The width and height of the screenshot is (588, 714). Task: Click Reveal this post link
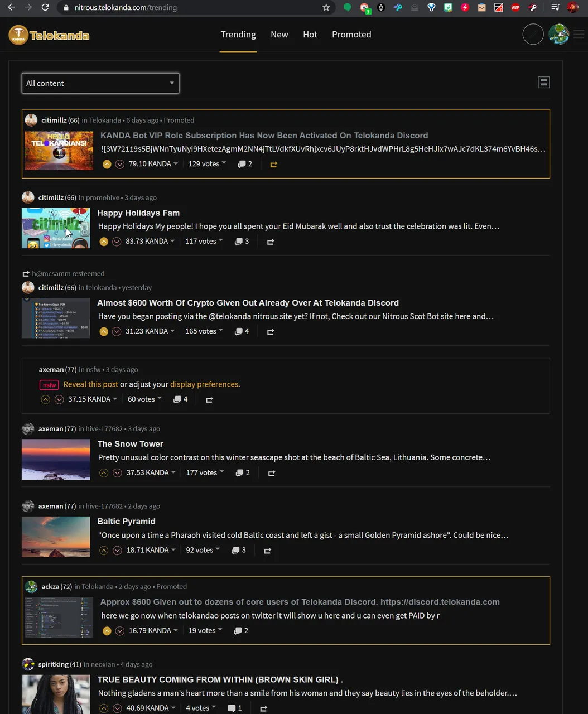click(x=90, y=384)
